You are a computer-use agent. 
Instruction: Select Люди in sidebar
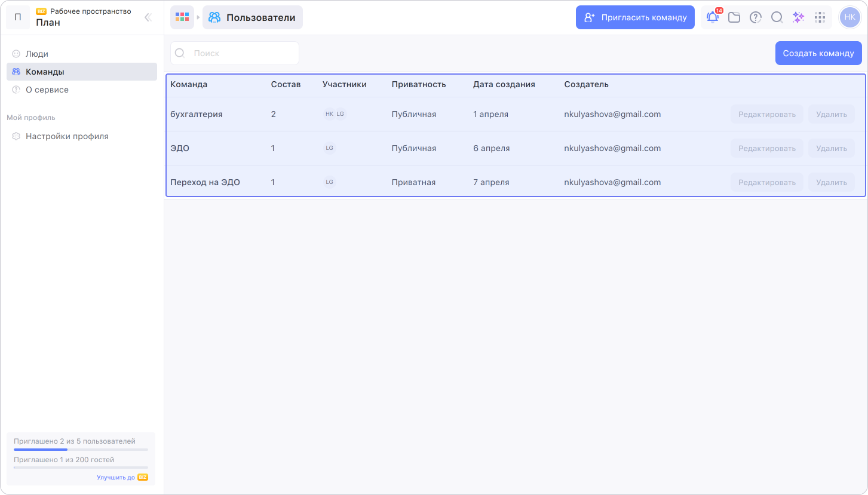(37, 54)
